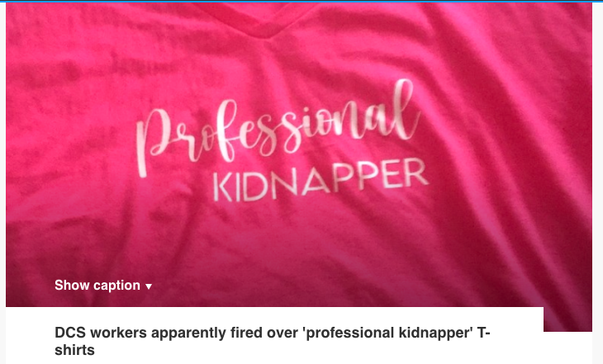The width and height of the screenshot is (603, 364).
Task: Click the tall cursive "l" ending Professional
Action: tap(406, 109)
